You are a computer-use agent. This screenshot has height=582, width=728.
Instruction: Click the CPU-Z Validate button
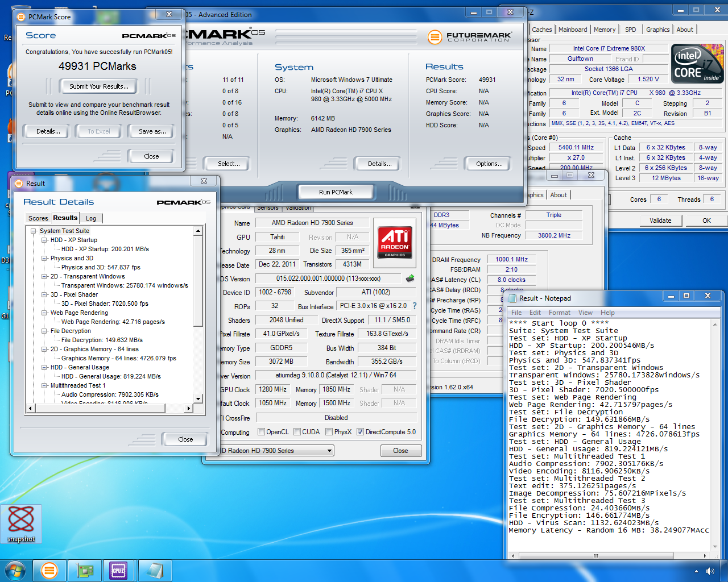660,221
